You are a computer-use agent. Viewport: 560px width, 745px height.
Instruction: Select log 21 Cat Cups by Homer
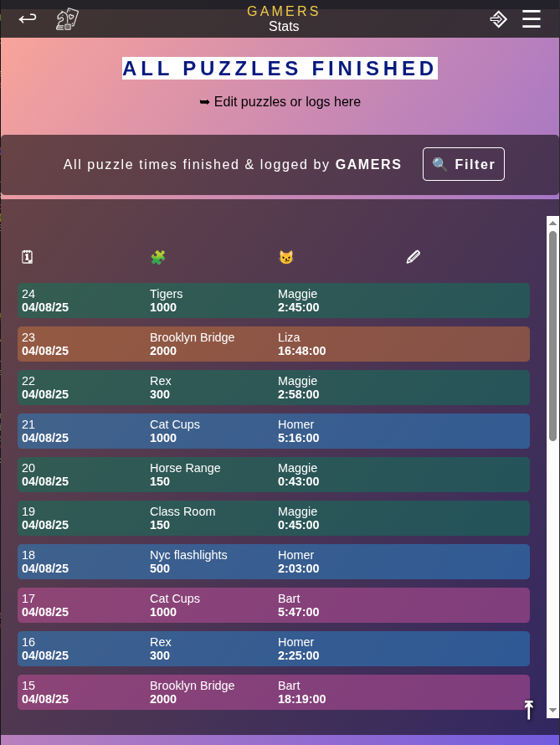pyautogui.click(x=273, y=431)
